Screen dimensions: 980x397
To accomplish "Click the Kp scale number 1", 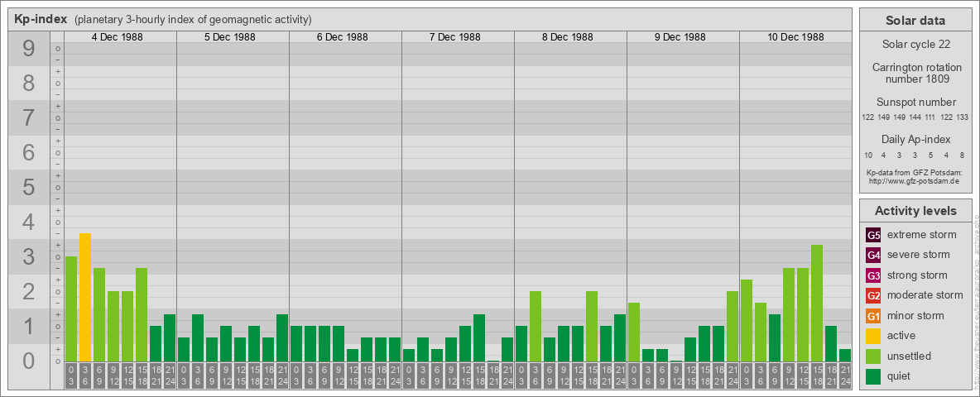I will click(28, 326).
